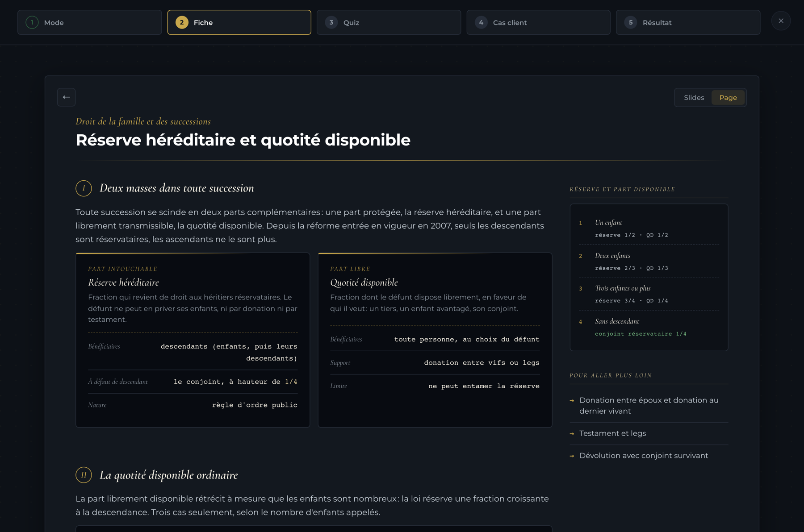Jump to the Résultat step
Screen dimensions: 804x532
(x=688, y=22)
